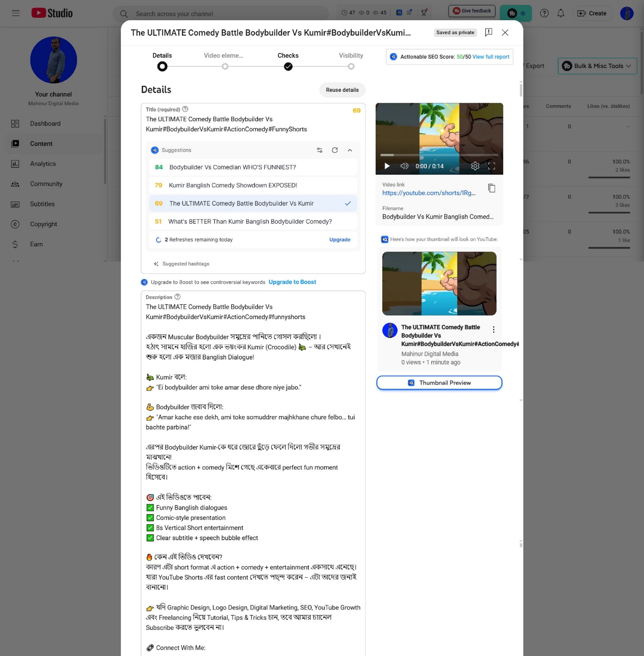Viewport: 644px width, 656px height.
Task: Go to the Visibility step
Action: [x=351, y=61]
